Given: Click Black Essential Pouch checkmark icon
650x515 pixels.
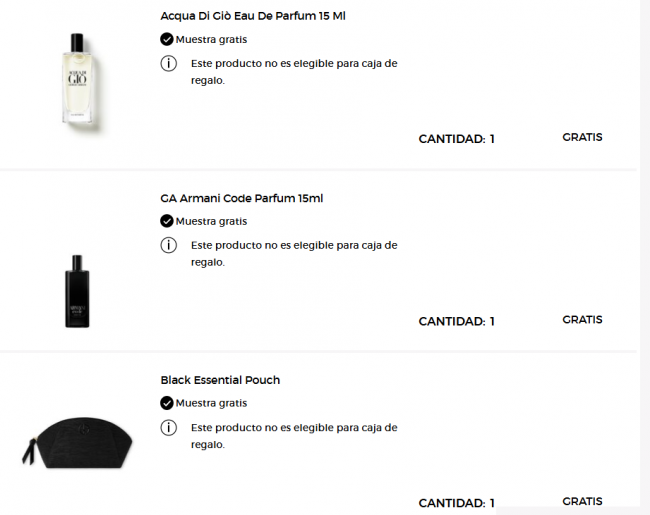Looking at the screenshot, I should [167, 403].
